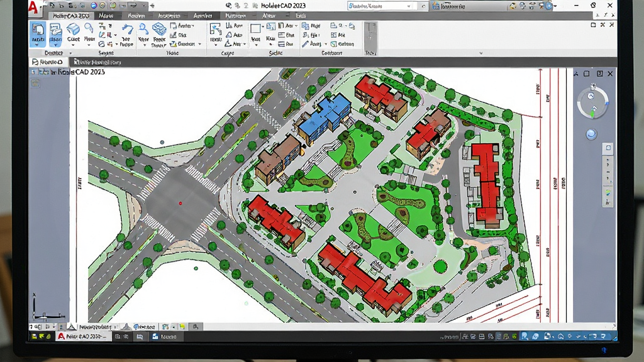Image resolution: width=644 pixels, height=362 pixels.
Task: Close the drawing viewport with its X button
Action: pyautogui.click(x=610, y=74)
